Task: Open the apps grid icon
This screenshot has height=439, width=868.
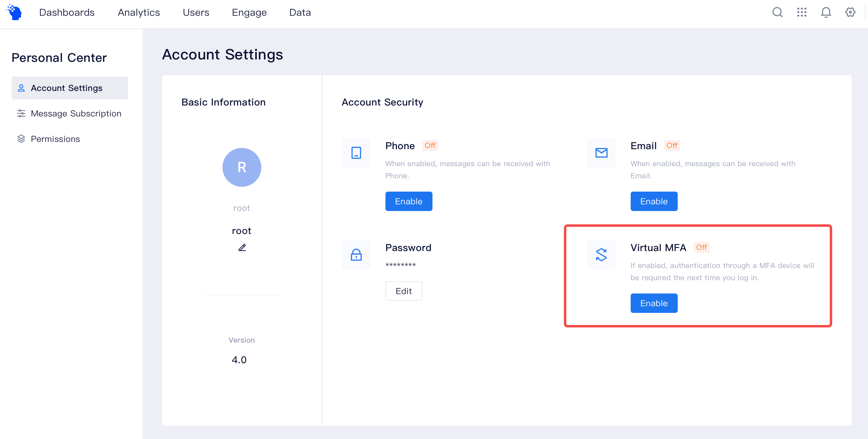Action: pyautogui.click(x=802, y=12)
